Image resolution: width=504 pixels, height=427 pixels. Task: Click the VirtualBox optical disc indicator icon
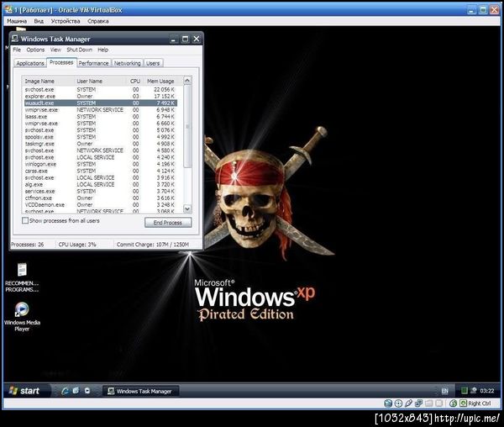click(398, 403)
